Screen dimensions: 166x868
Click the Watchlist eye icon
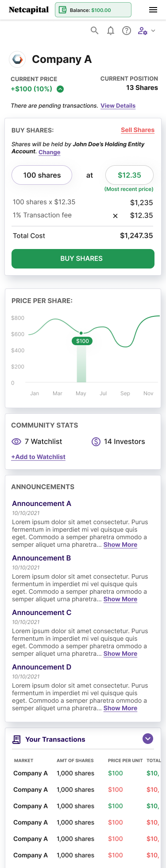pyautogui.click(x=16, y=442)
